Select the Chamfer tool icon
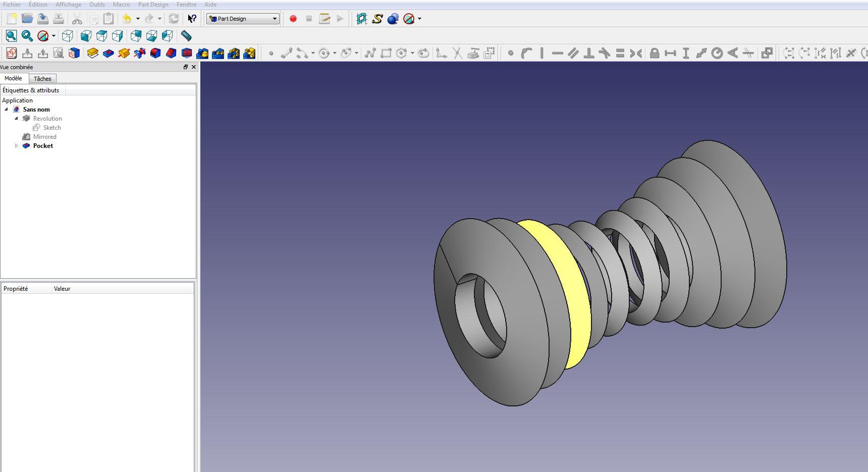The height and width of the screenshot is (472, 868). 171,53
